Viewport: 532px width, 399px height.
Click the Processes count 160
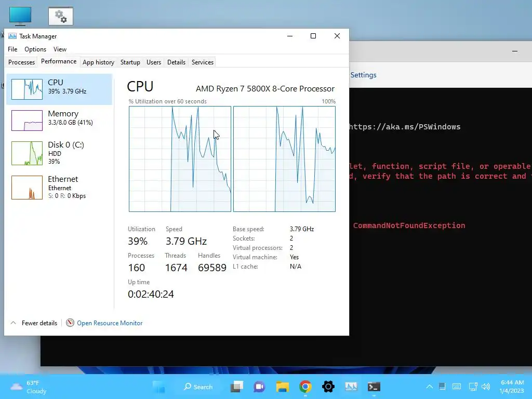[x=137, y=268]
